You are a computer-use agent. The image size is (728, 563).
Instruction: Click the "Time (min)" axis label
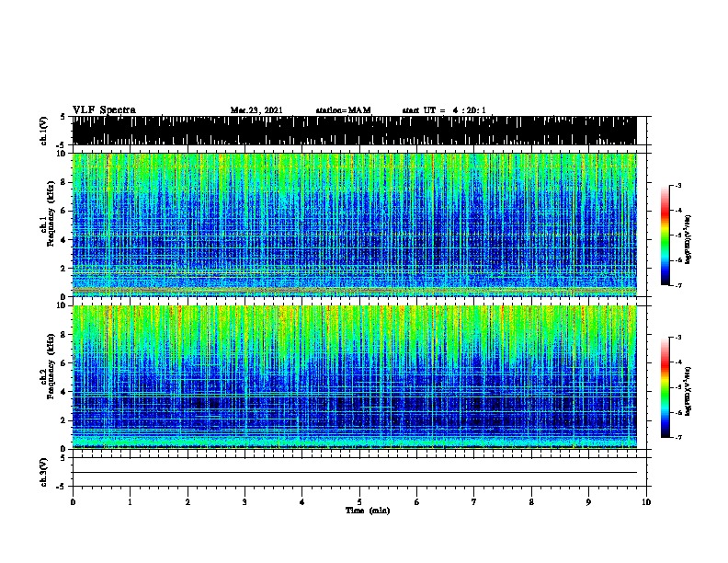(x=368, y=511)
